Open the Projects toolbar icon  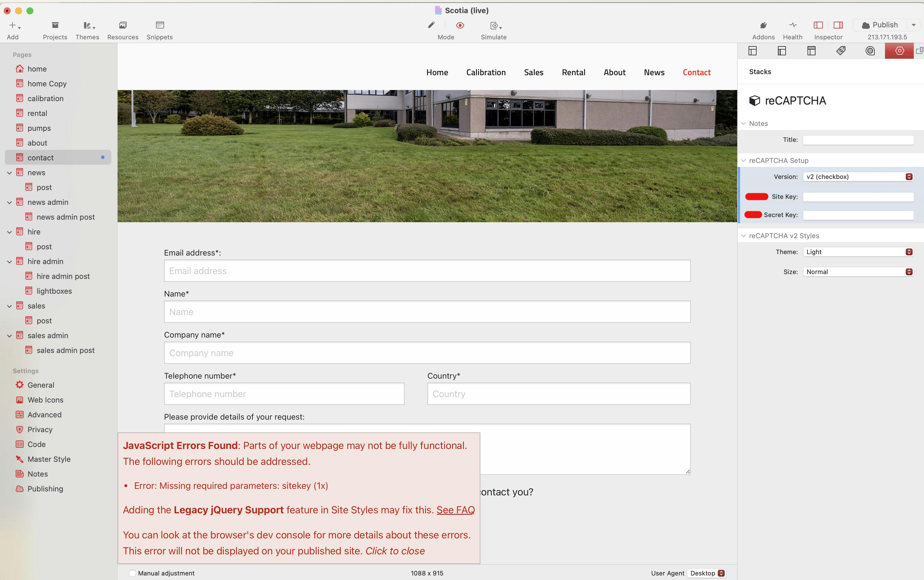tap(55, 26)
